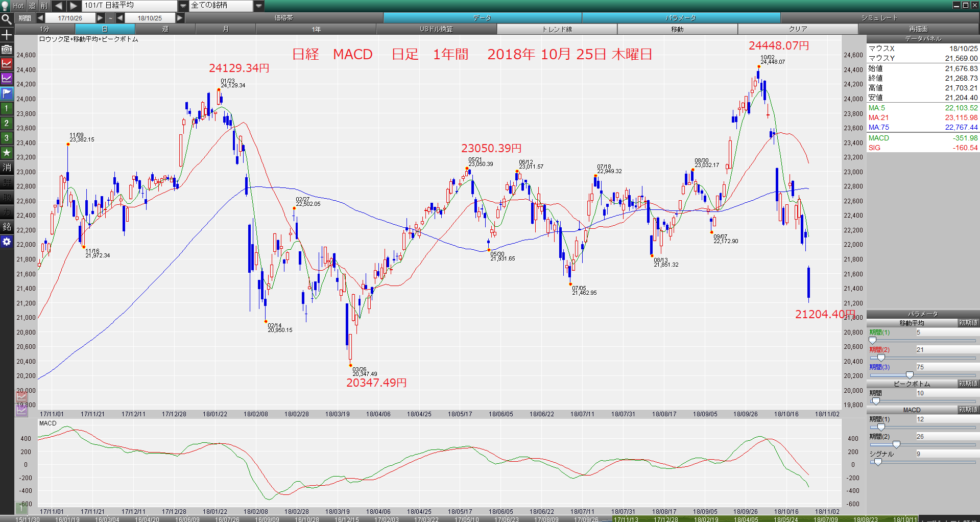
Task: Click the 削 (delete) button
Action: pyautogui.click(x=44, y=6)
